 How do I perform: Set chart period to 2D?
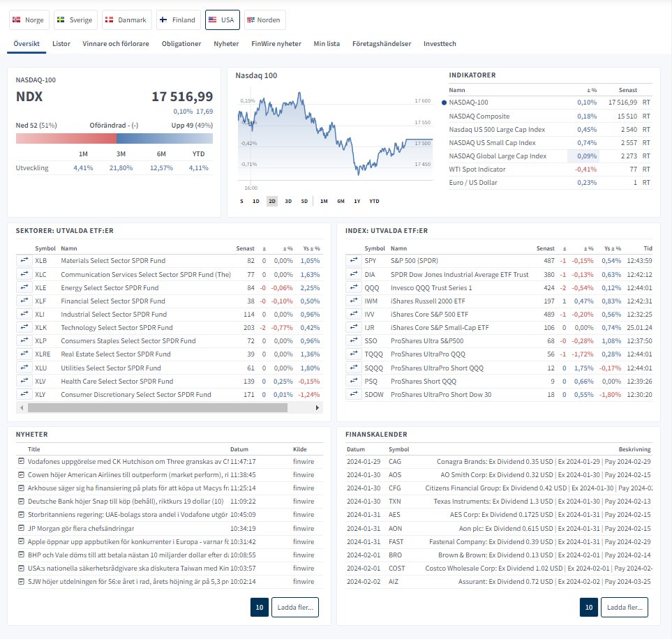click(272, 201)
